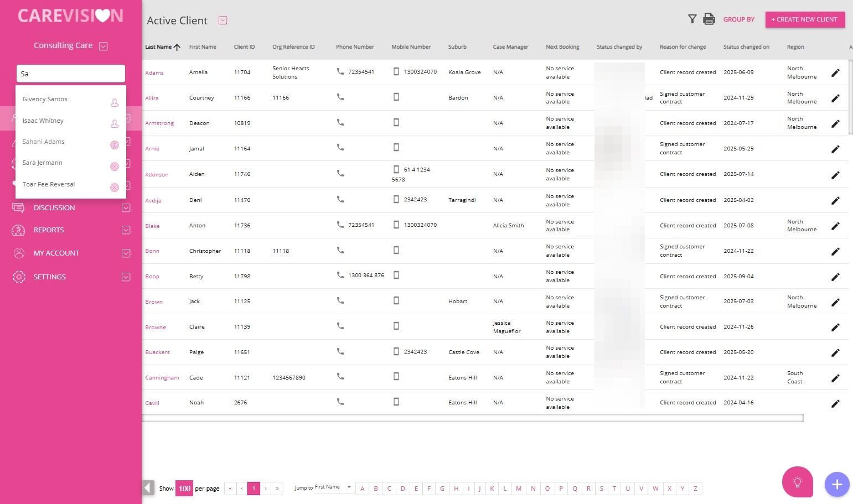Expand the Discussion menu chevron
Screen dimensions: 853x504
126,208
